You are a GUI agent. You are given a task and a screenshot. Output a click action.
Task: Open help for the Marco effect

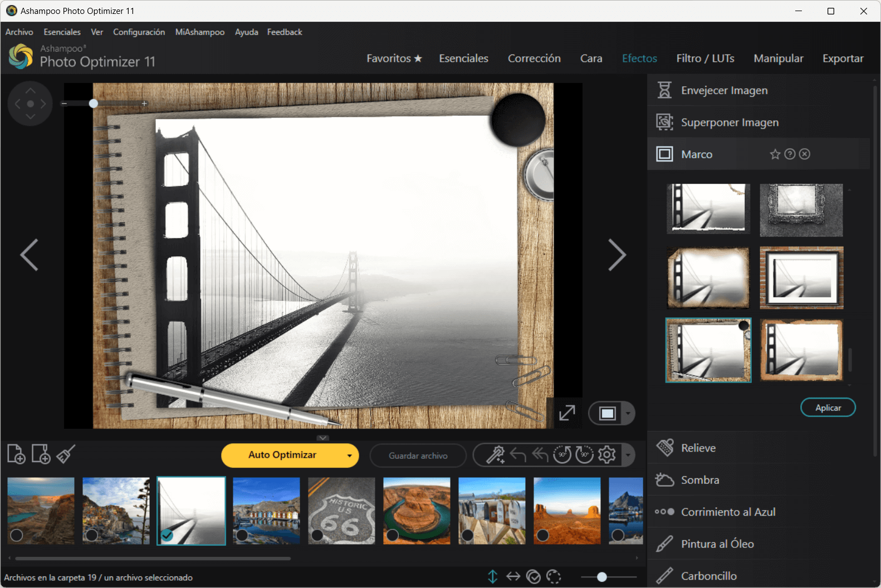[x=790, y=154]
